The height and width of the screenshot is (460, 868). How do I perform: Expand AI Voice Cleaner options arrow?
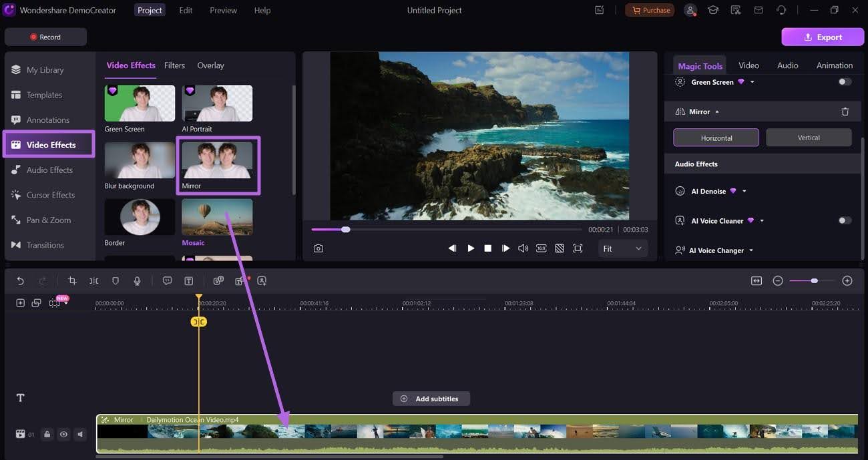click(762, 221)
